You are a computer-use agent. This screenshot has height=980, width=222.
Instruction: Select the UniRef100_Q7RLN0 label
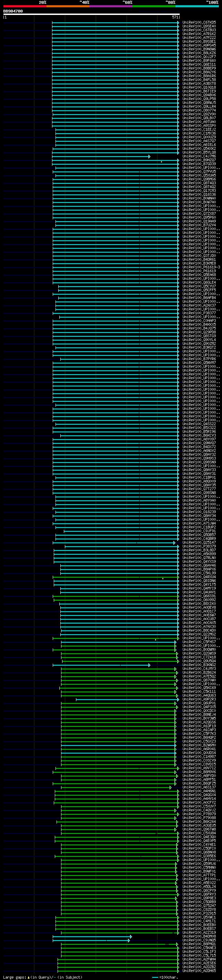coord(199,558)
